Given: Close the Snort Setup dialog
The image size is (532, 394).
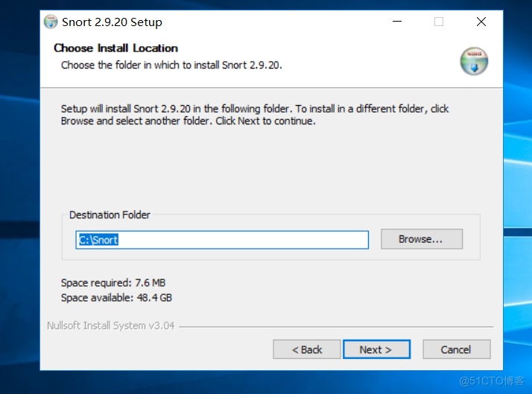Looking at the screenshot, I should [x=481, y=22].
